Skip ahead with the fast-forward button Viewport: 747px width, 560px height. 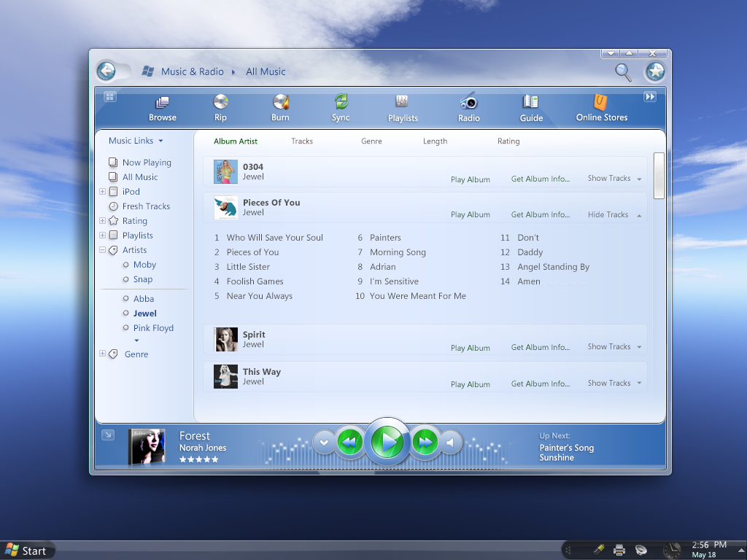425,443
